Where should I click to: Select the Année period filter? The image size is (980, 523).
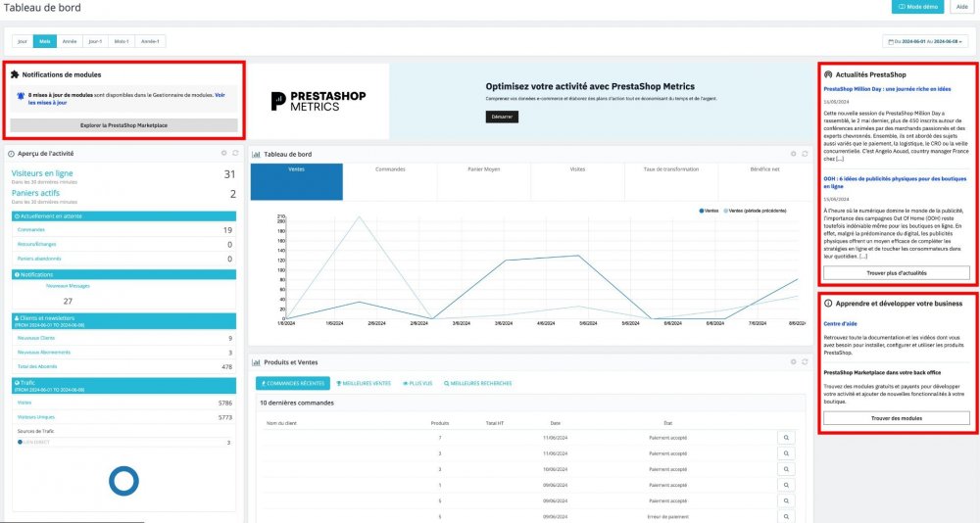coord(70,41)
